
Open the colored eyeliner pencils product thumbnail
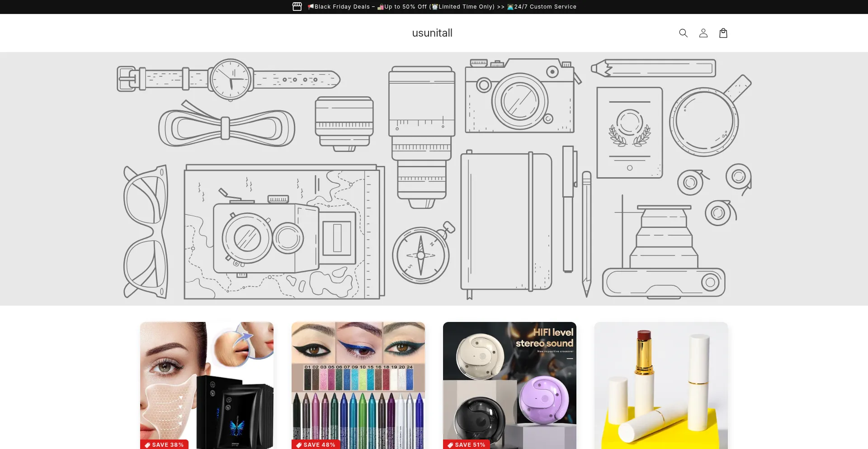[358, 385]
